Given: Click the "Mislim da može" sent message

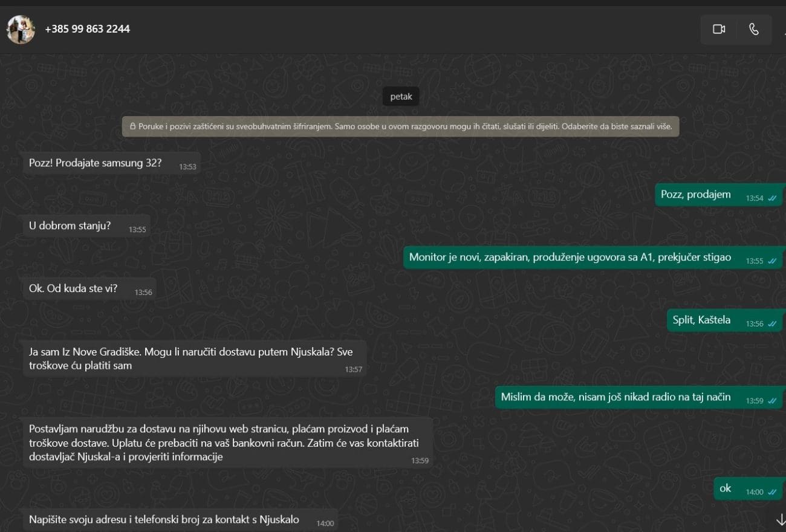Looking at the screenshot, I should point(615,397).
